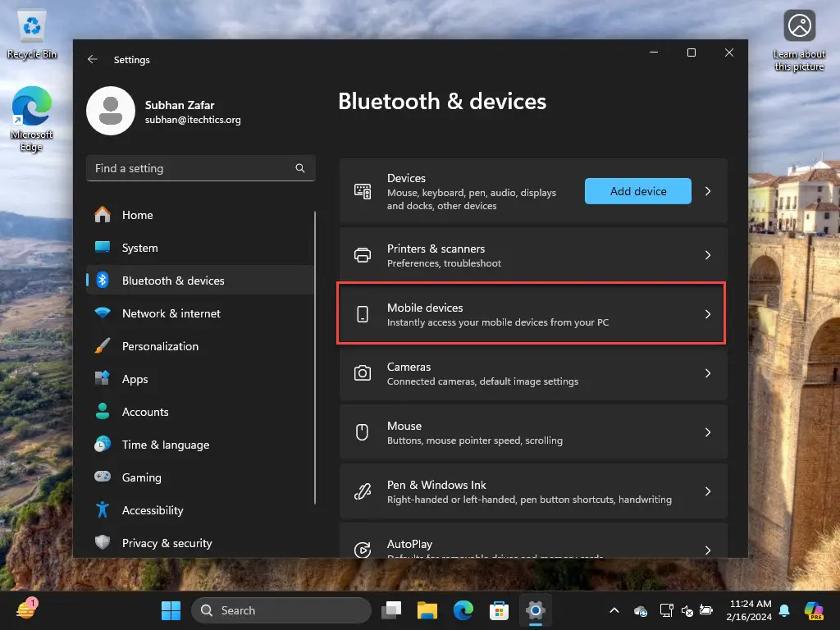Click the AutoPlay disc icon
840x630 pixels.
point(363,550)
